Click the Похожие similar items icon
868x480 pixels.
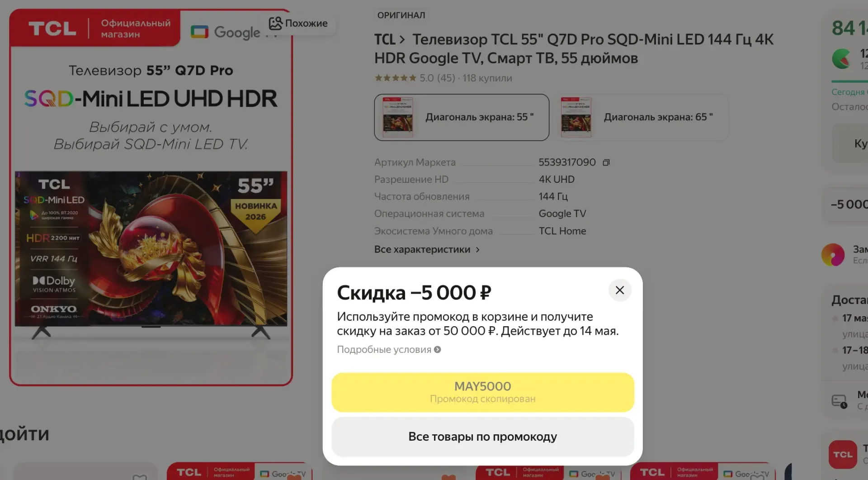tap(275, 23)
